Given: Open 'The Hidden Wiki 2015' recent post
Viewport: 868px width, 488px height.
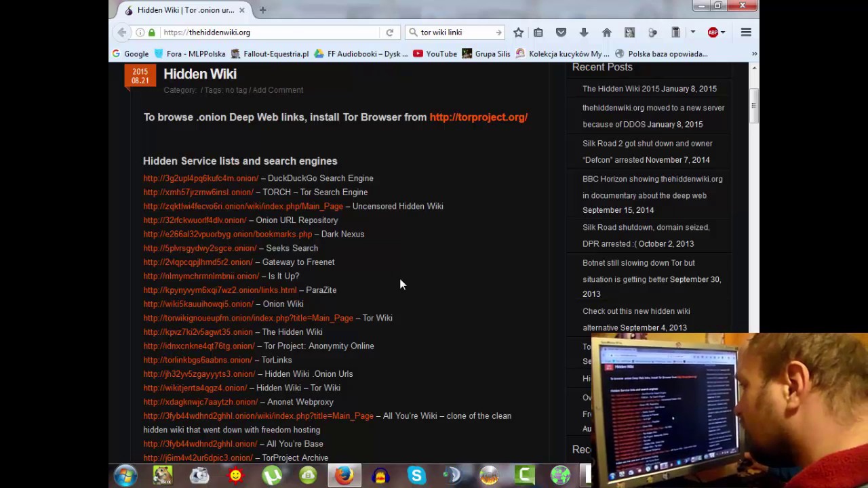Looking at the screenshot, I should click(x=620, y=89).
